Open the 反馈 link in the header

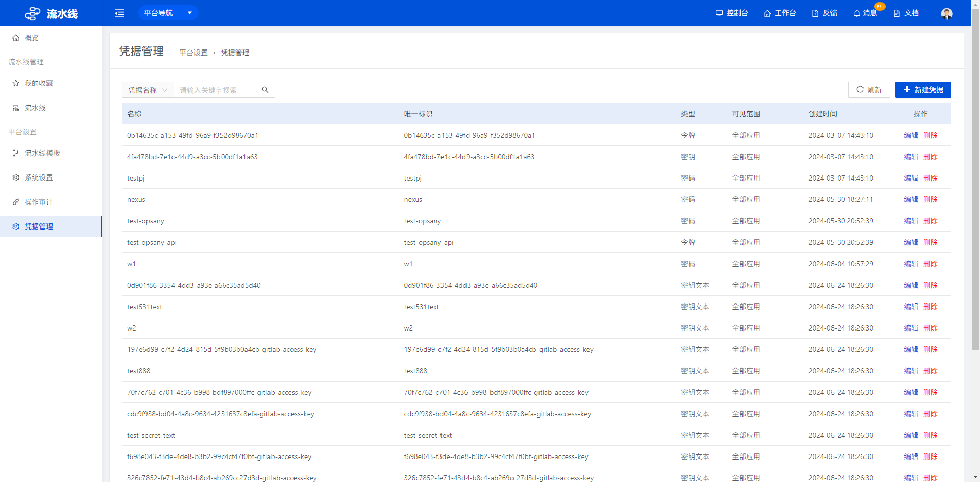click(x=824, y=13)
